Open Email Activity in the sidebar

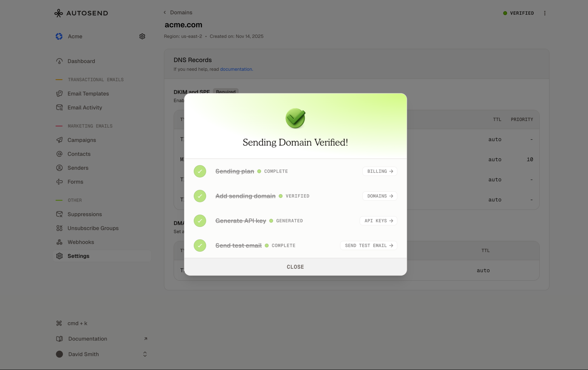tap(85, 108)
